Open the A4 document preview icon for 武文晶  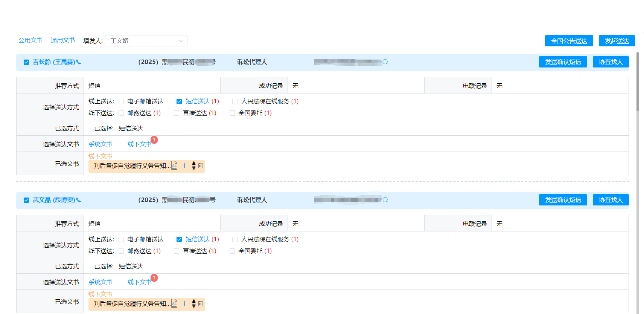(x=174, y=304)
